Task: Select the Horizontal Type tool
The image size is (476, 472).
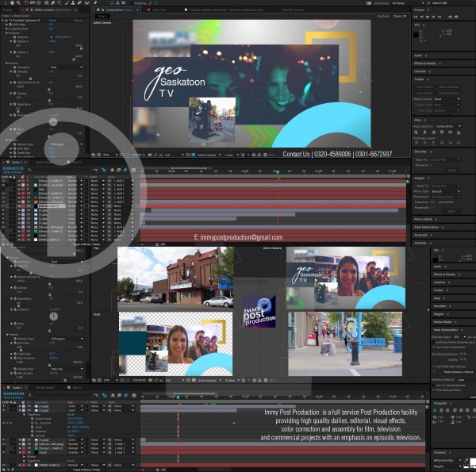Action: [x=59, y=2]
